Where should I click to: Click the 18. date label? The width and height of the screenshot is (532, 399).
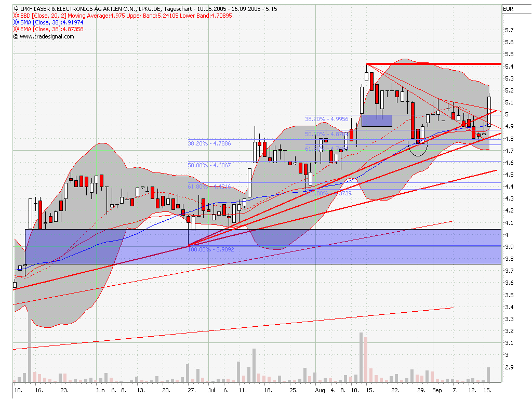coord(268,390)
